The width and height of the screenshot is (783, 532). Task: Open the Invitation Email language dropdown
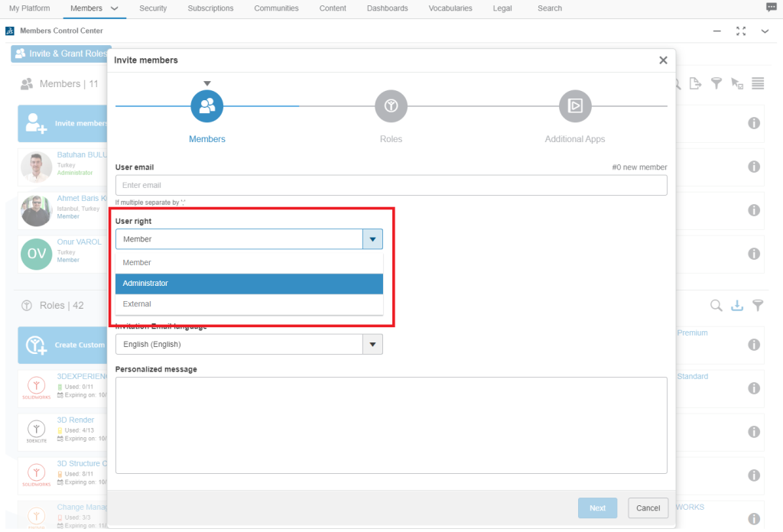(372, 345)
